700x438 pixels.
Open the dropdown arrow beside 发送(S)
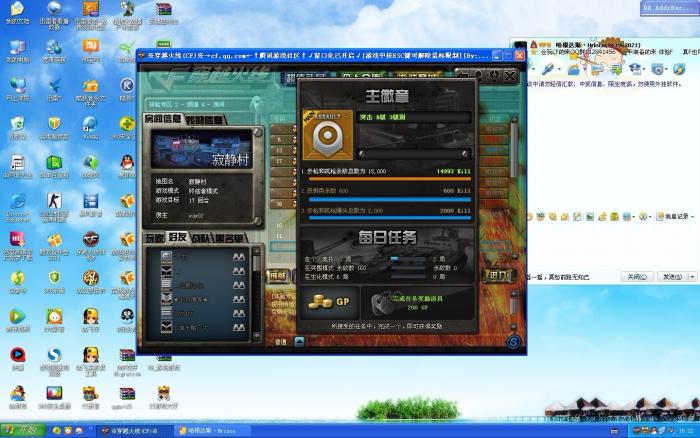[692, 277]
